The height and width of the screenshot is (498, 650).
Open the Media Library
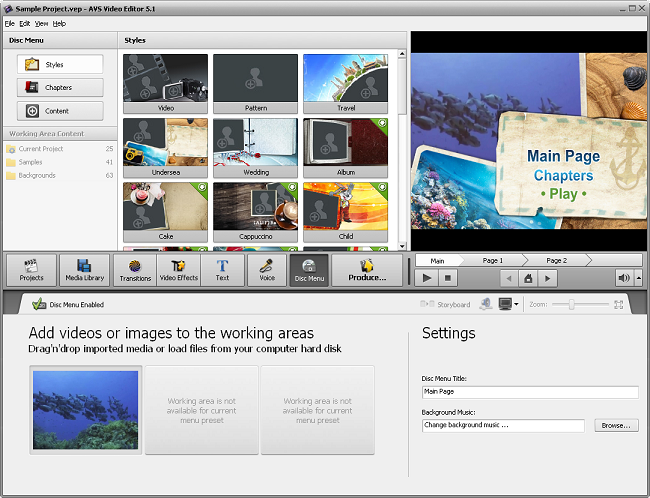pyautogui.click(x=85, y=270)
